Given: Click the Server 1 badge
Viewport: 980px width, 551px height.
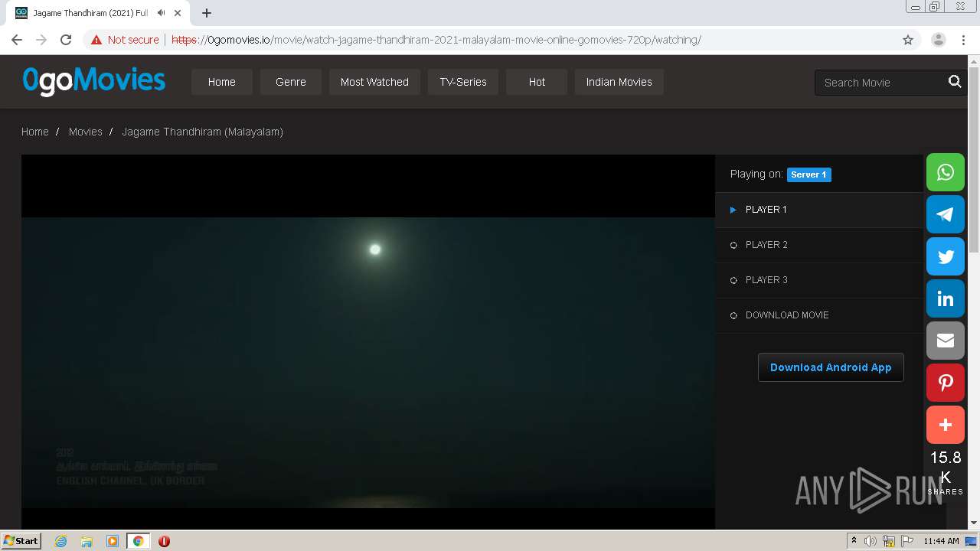Looking at the screenshot, I should 808,174.
